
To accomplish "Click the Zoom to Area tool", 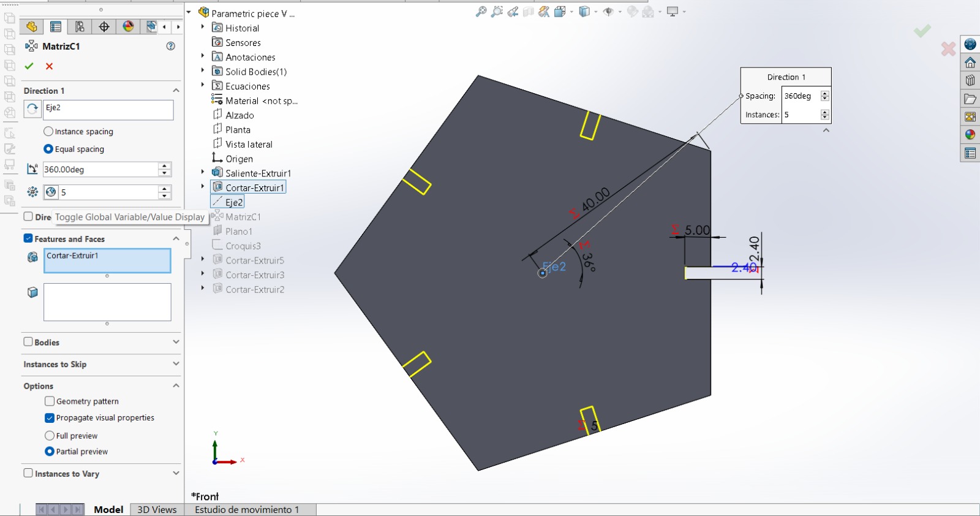I will pyautogui.click(x=497, y=12).
